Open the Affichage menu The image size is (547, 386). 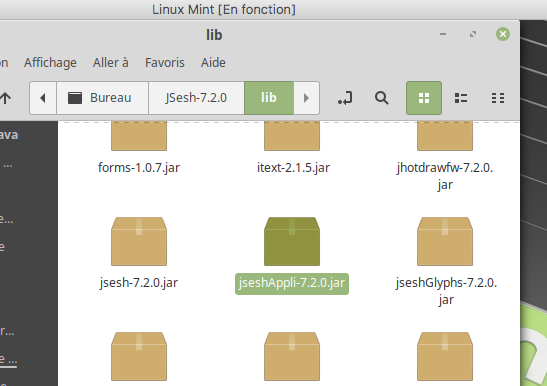pos(50,63)
